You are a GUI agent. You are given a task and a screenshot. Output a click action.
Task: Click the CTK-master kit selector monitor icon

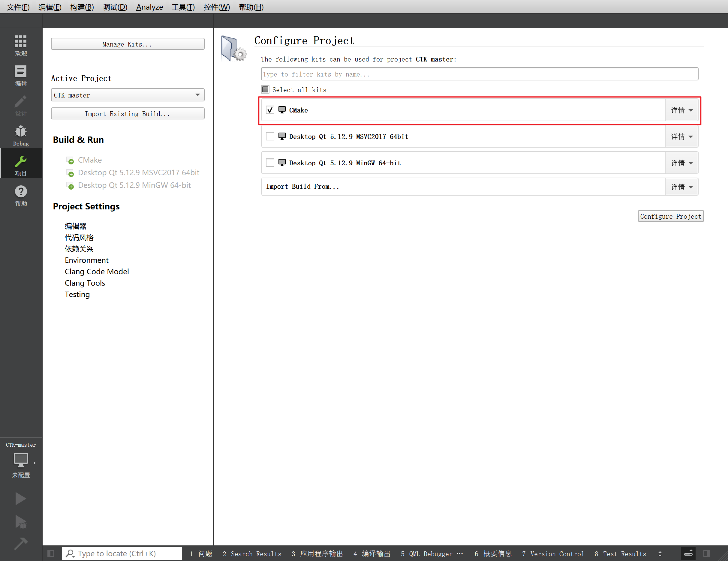coord(21,460)
